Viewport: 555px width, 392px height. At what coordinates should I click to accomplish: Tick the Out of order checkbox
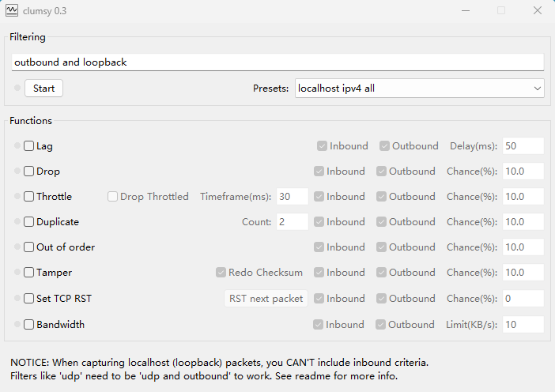pos(28,247)
